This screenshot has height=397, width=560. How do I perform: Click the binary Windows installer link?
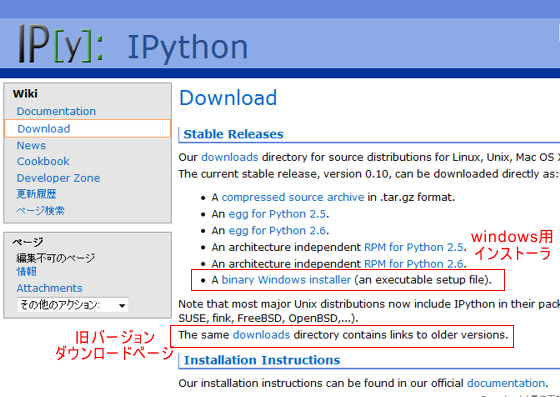pos(286,280)
